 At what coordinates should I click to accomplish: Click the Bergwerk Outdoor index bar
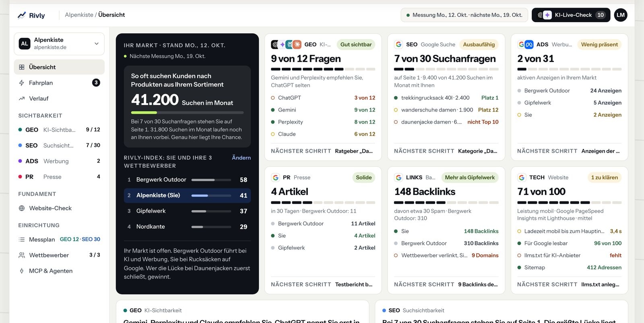click(211, 180)
